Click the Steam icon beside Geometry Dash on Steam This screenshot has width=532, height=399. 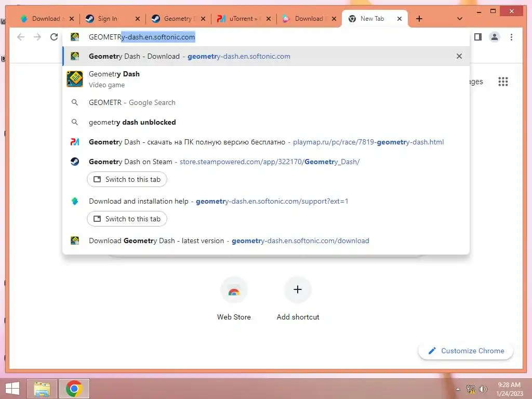(75, 162)
